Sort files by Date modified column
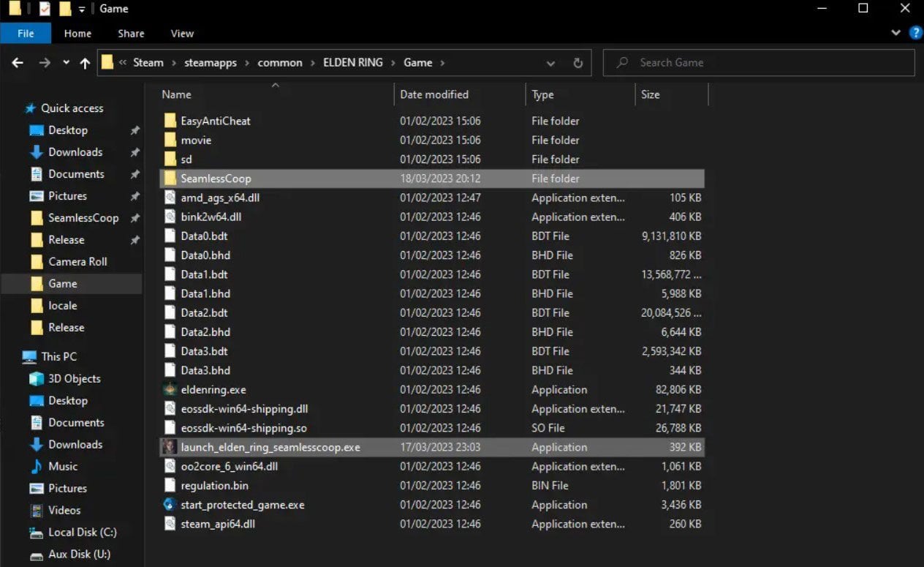This screenshot has height=567, width=924. tap(434, 94)
